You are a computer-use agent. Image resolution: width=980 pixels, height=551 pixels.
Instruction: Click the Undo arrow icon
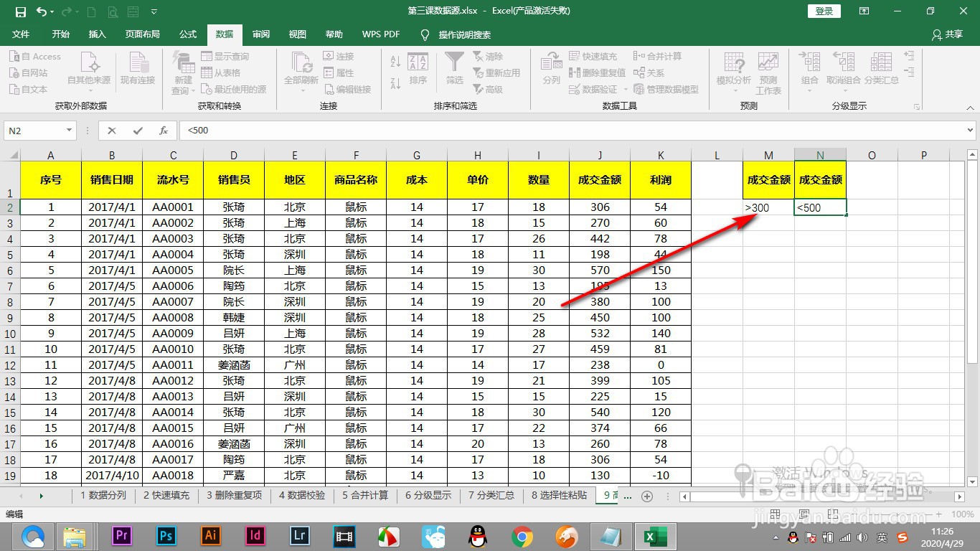click(41, 11)
